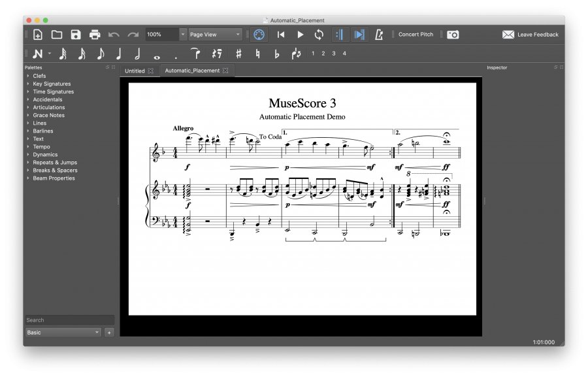Add a new workspace with plus button
The width and height of the screenshot is (588, 377).
coord(109,333)
